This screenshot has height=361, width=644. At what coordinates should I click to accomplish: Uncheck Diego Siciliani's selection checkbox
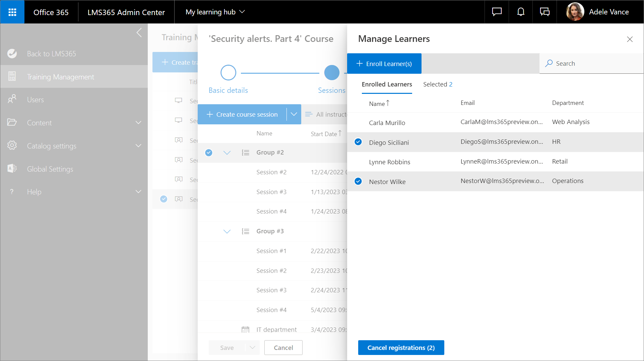coord(358,142)
